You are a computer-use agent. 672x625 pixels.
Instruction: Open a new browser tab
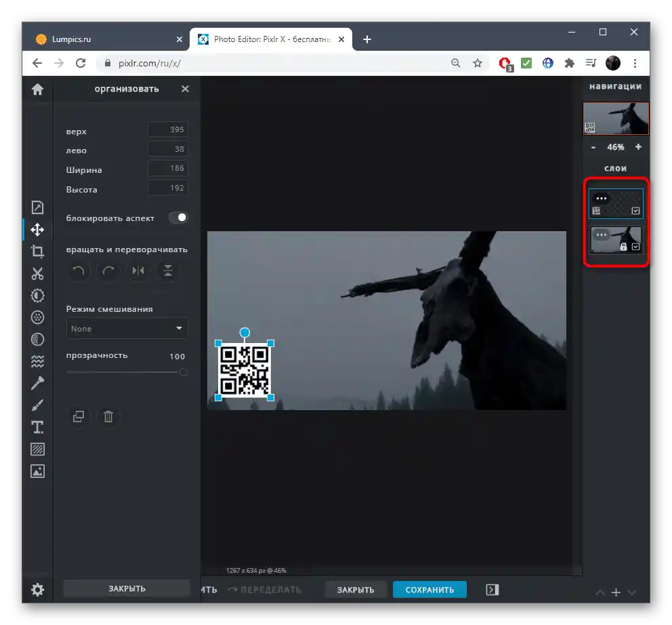coord(367,39)
